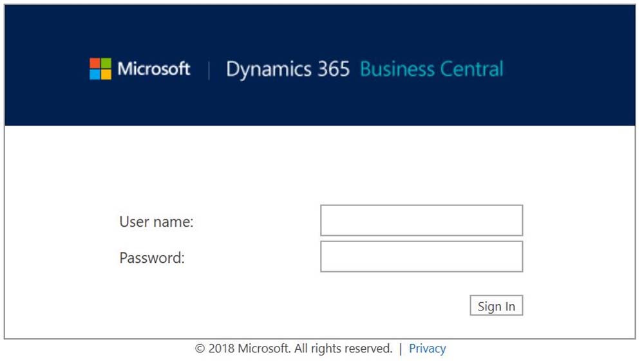Click the 'Password:' label
The width and height of the screenshot is (644, 362).
pyautogui.click(x=152, y=258)
